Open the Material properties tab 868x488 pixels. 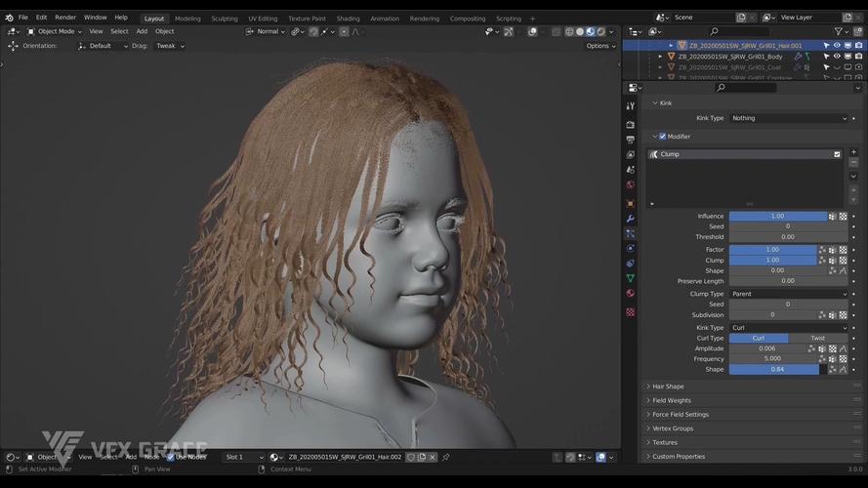(x=630, y=293)
